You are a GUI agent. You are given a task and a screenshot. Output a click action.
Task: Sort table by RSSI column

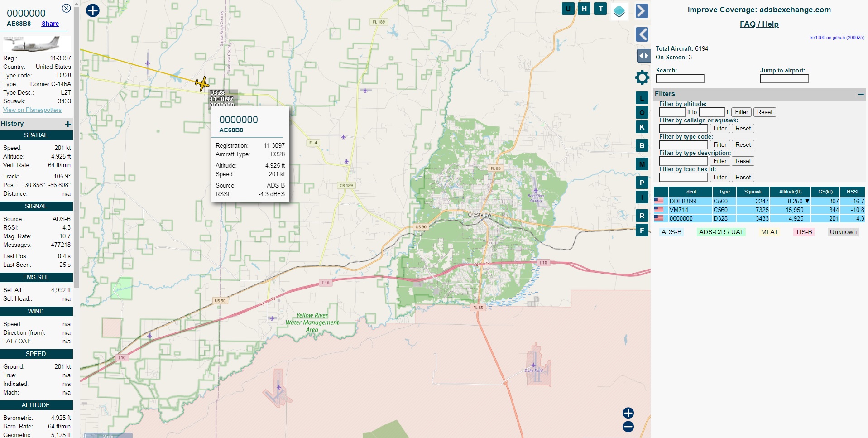853,192
